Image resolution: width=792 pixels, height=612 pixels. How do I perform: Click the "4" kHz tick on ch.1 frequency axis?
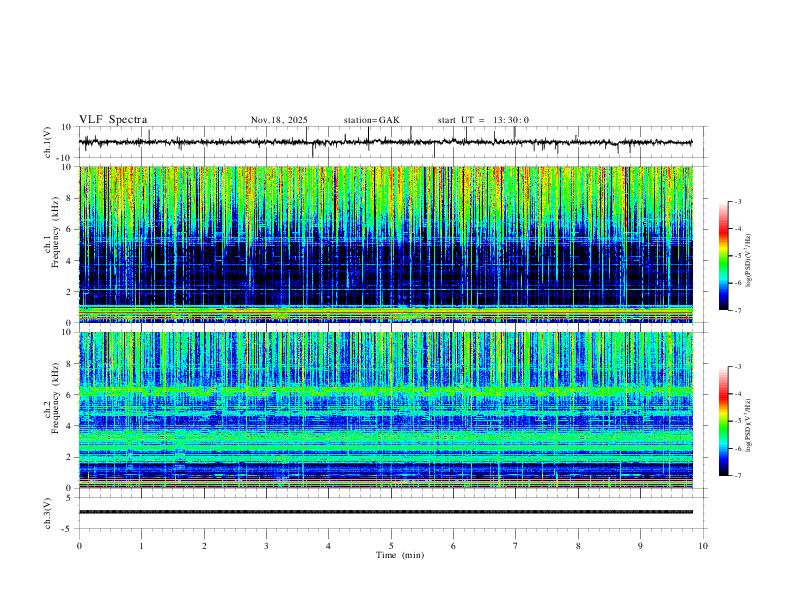[69, 261]
